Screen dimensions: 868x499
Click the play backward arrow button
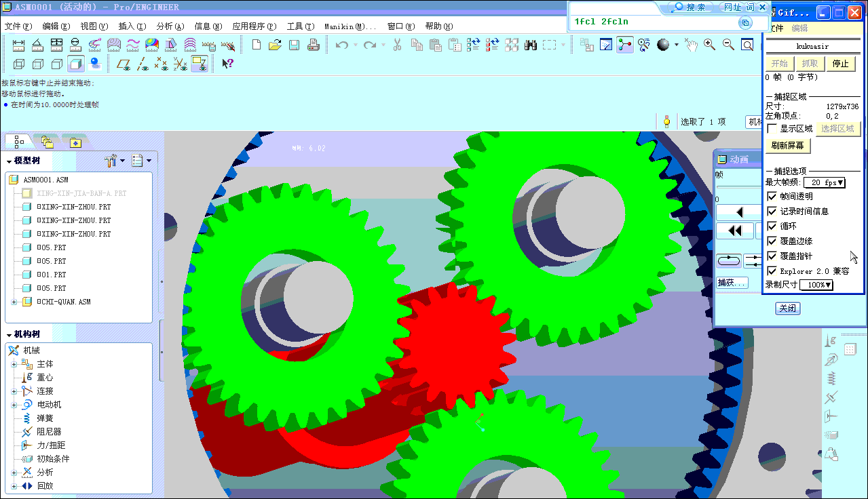739,212
